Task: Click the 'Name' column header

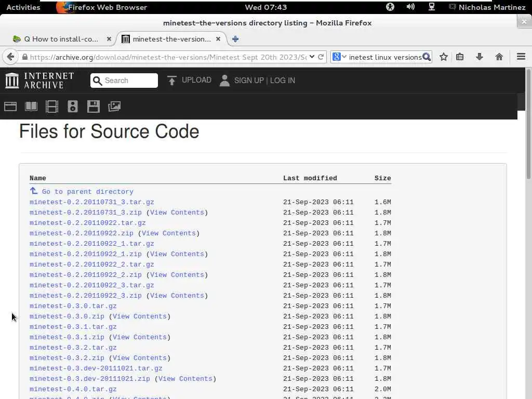Action: click(x=37, y=178)
